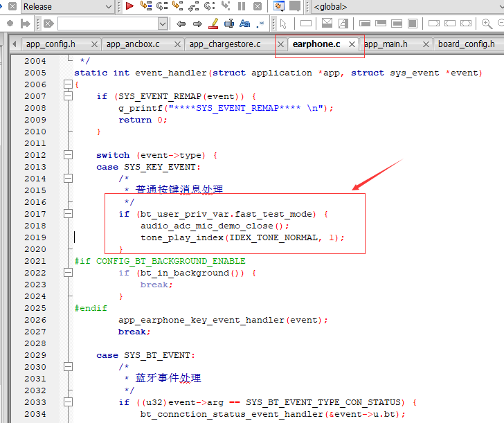
Task: Collapse the function body fold at line 2006
Action: [x=68, y=84]
